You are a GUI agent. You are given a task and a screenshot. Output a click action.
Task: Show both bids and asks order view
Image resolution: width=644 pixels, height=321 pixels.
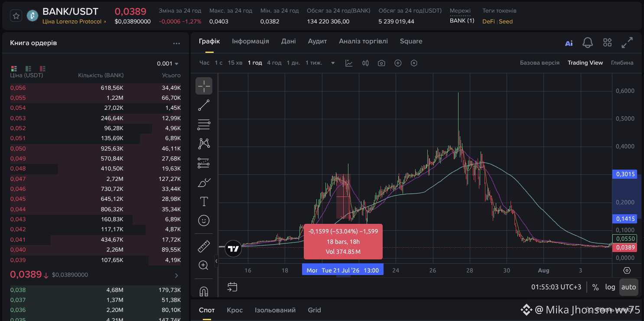[14, 69]
